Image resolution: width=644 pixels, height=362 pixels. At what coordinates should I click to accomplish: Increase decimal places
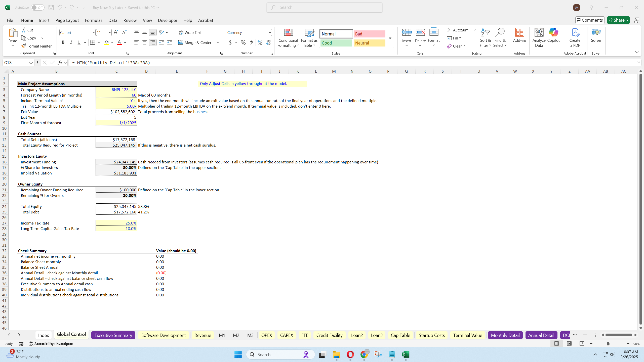click(x=260, y=42)
